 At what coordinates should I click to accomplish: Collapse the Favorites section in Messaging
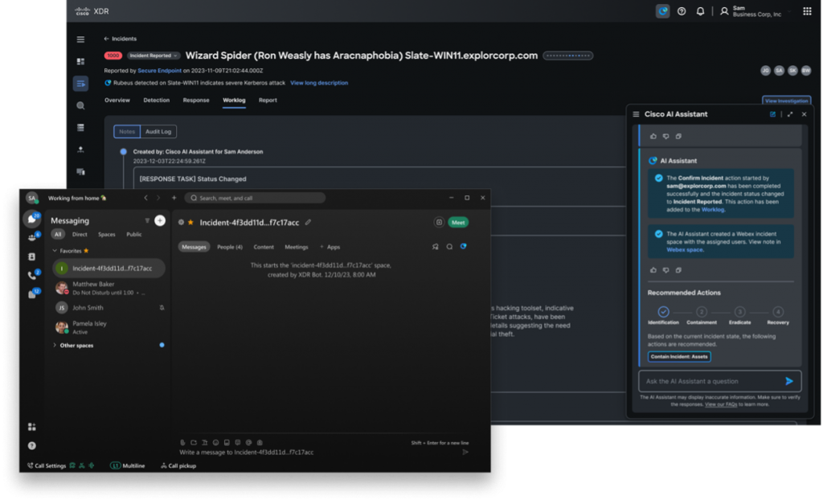(x=55, y=251)
